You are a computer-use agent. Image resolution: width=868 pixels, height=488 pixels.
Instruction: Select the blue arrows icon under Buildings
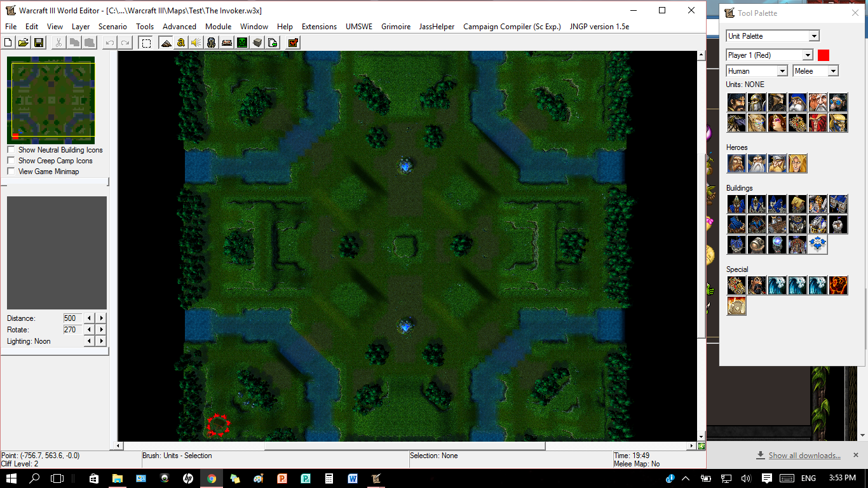coord(818,245)
